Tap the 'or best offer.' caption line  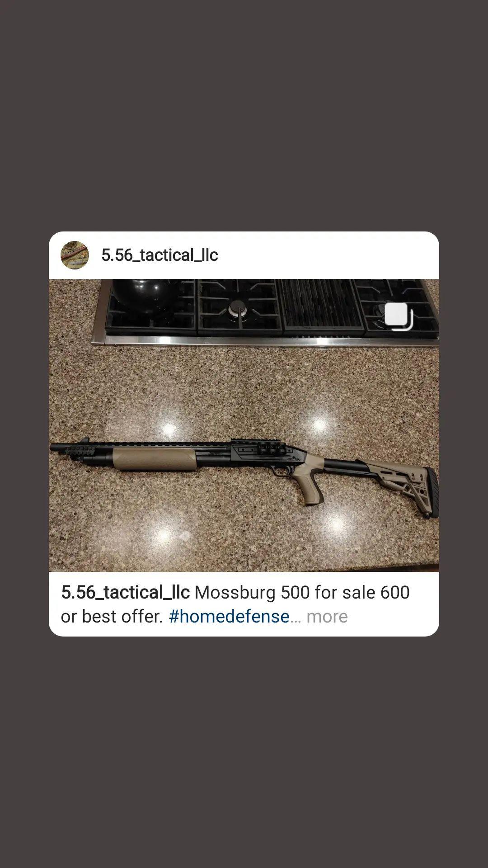coord(112,616)
